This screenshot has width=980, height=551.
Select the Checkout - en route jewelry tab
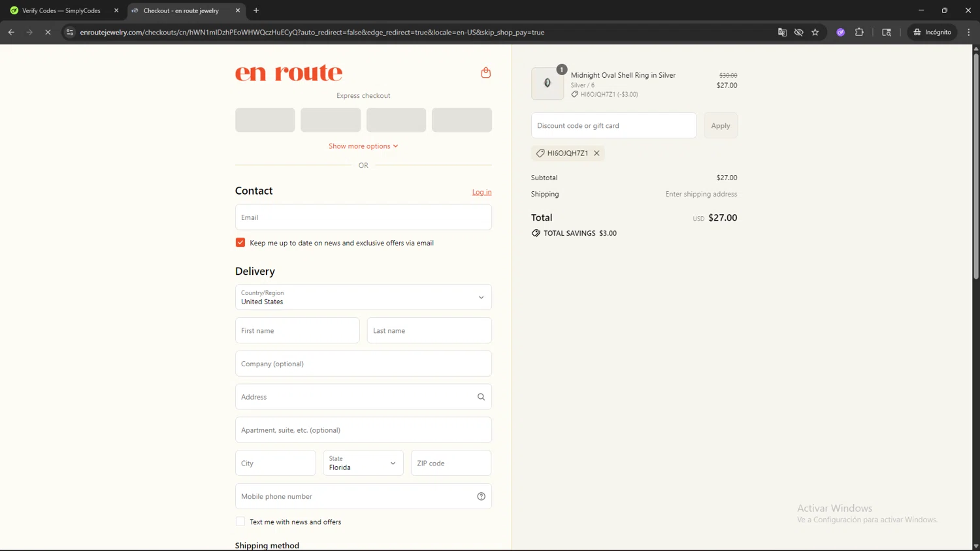[185, 10]
